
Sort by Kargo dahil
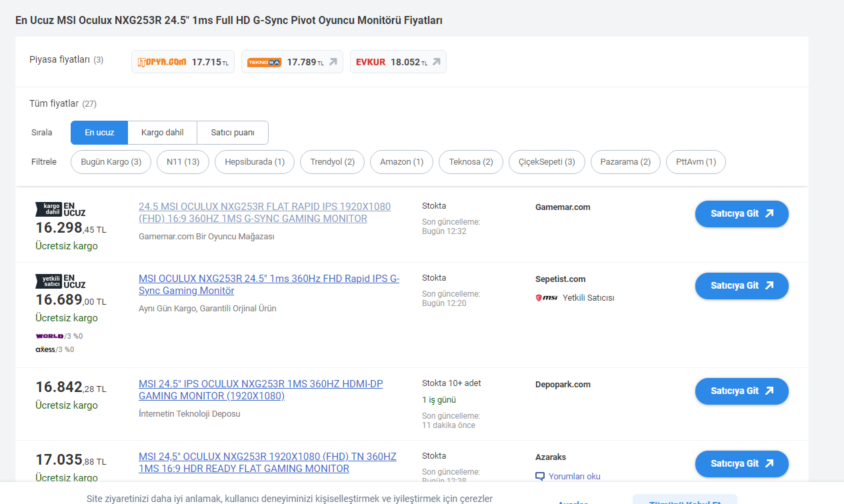point(163,133)
